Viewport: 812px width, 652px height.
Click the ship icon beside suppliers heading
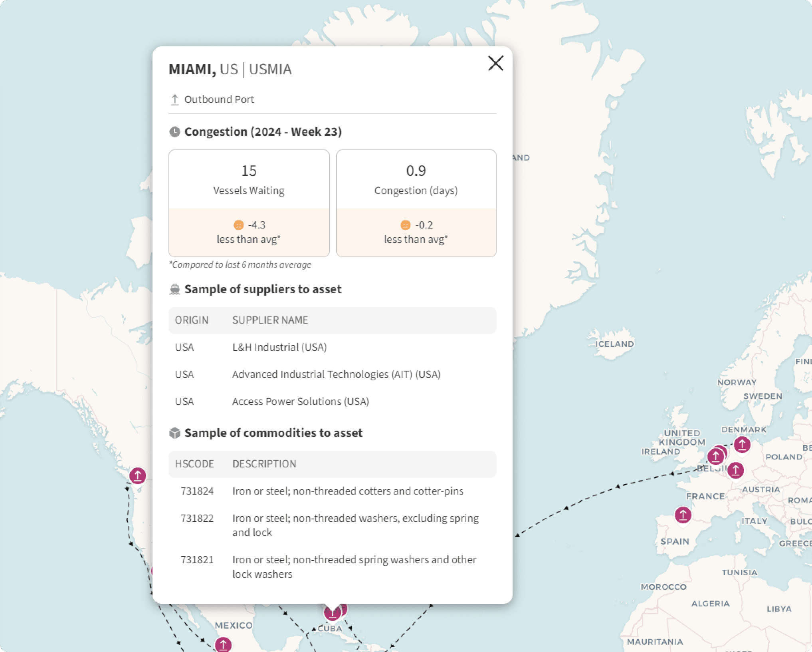pyautogui.click(x=174, y=289)
